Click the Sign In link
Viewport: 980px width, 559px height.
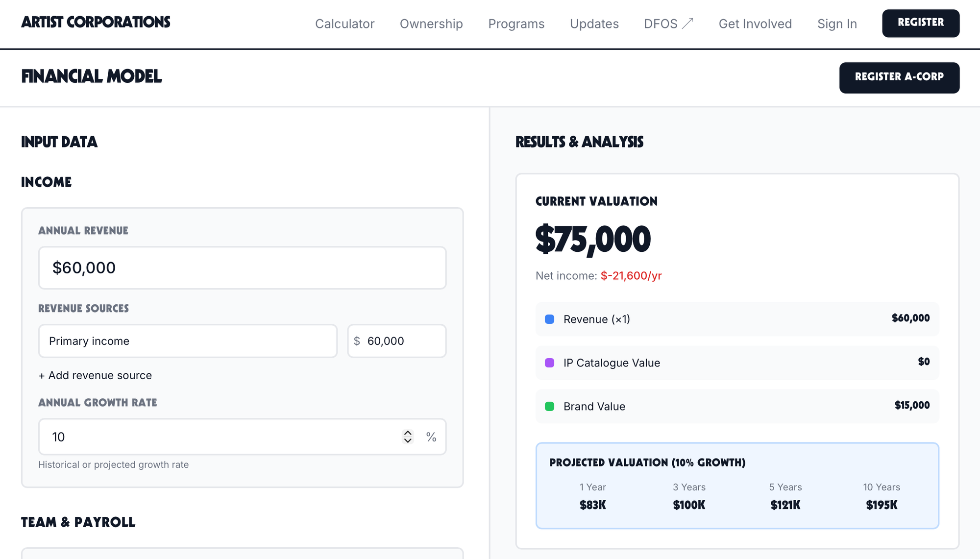(x=836, y=24)
